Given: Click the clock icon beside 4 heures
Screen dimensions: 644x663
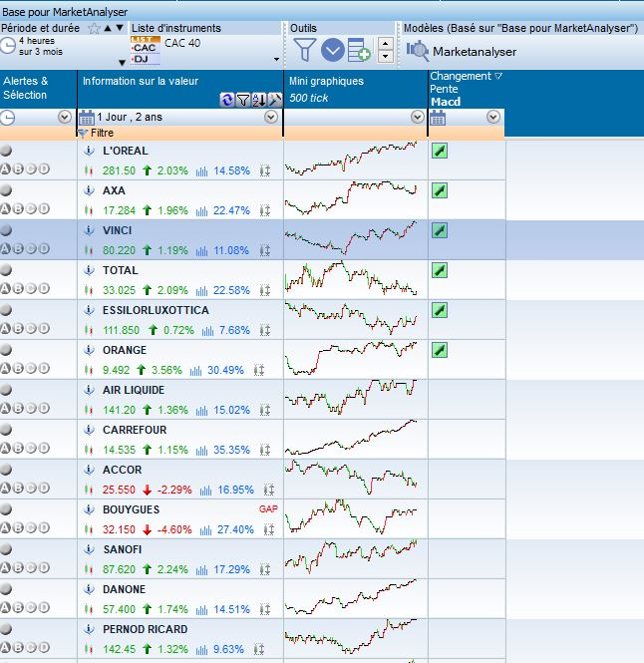Looking at the screenshot, I should (x=8, y=46).
